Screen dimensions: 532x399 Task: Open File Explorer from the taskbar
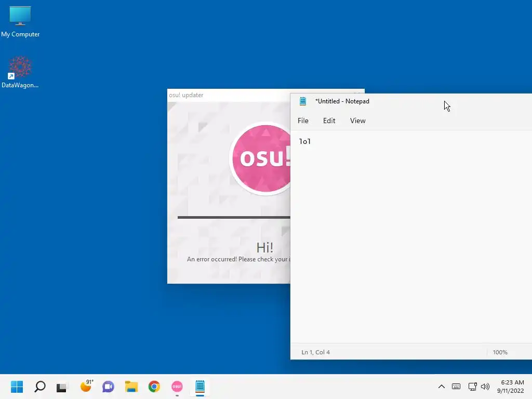point(131,387)
